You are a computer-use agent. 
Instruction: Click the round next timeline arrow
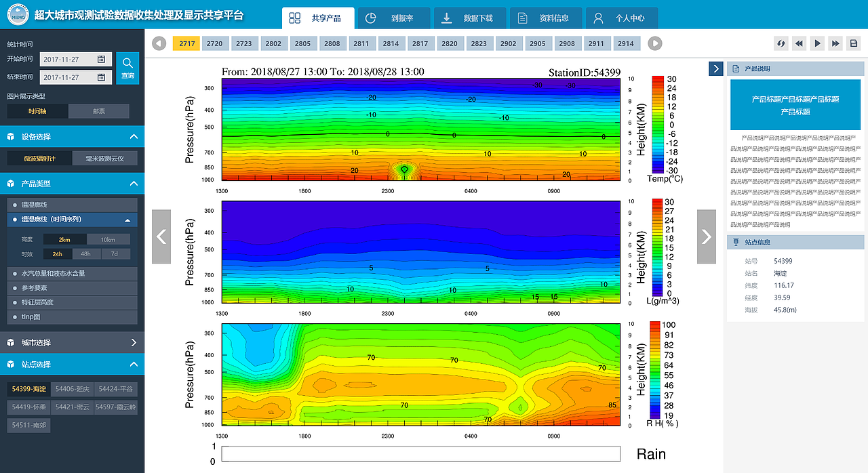click(654, 43)
